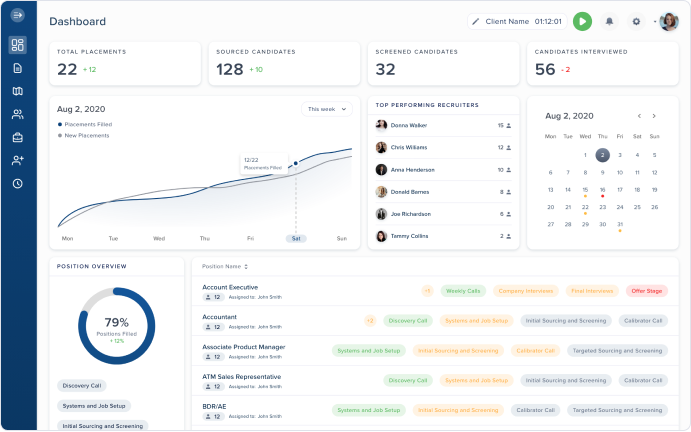Open the BDR/AE position
This screenshot has width=691, height=432.
214,406
